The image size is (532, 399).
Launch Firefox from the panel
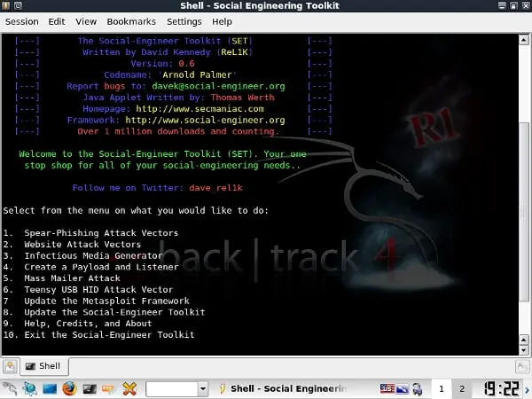click(x=69, y=388)
